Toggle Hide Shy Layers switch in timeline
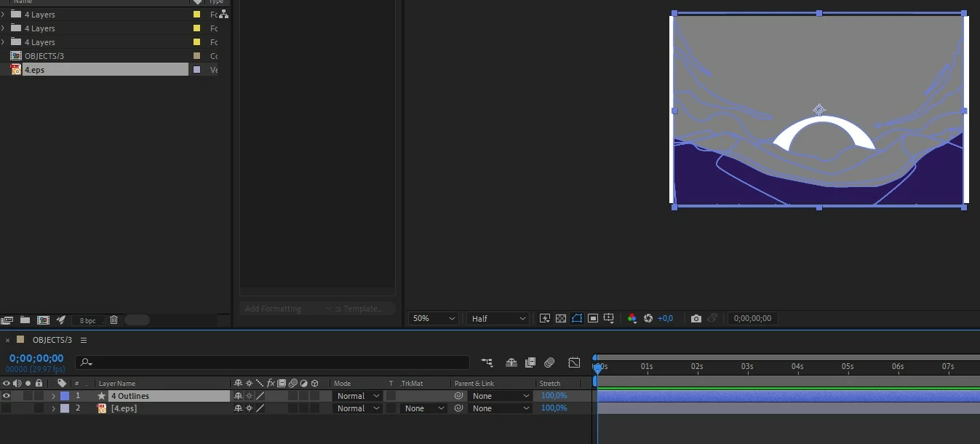980x444 pixels. [511, 362]
